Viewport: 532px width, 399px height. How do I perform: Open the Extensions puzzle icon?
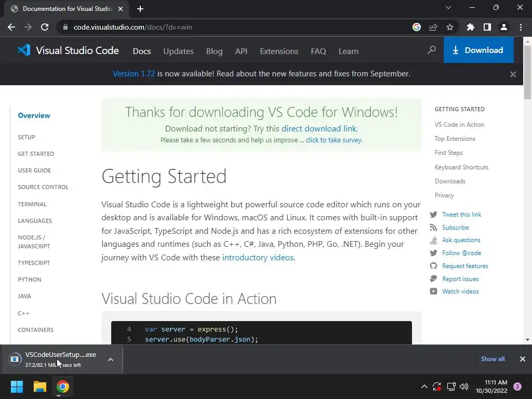click(x=471, y=27)
